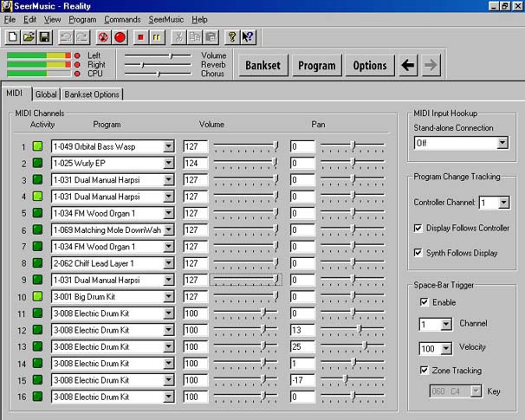
Task: Click the master Reverb slider
Action: point(159,65)
